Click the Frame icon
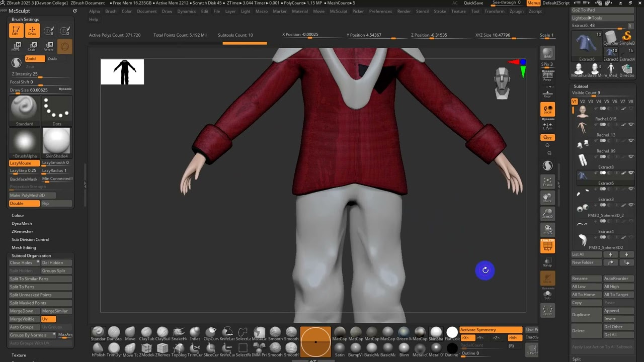The height and width of the screenshot is (362, 644). click(547, 181)
